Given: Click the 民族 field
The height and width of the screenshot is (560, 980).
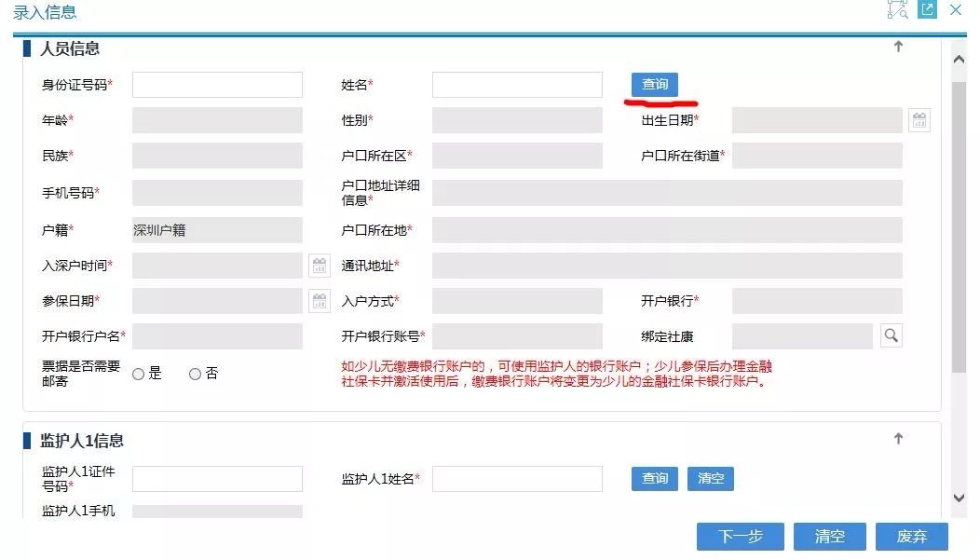Looking at the screenshot, I should (x=217, y=156).
